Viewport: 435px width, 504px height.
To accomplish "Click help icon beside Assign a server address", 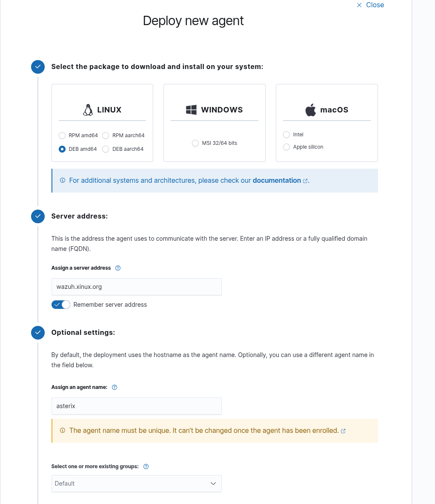I will 118,268.
